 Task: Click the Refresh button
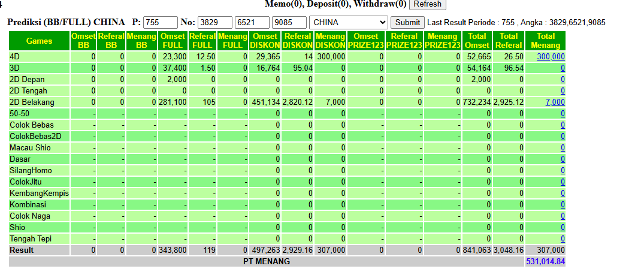pos(428,4)
